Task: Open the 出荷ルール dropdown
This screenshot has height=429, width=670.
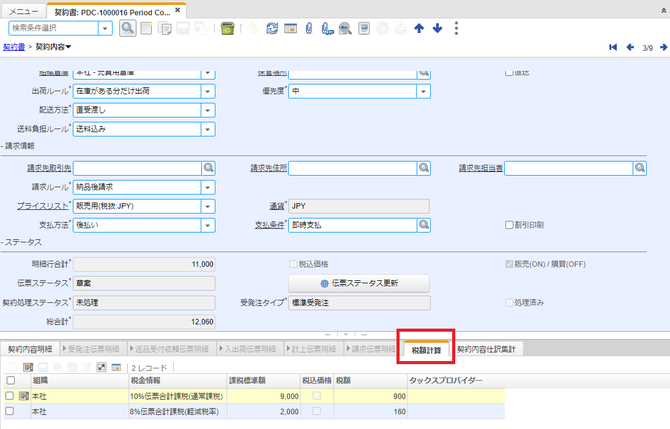Action: [x=208, y=91]
